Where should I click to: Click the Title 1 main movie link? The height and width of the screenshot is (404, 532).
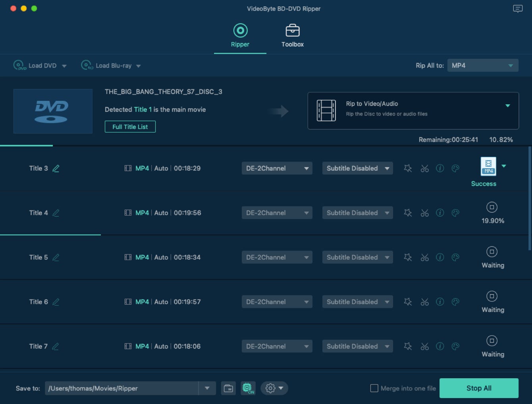(143, 110)
